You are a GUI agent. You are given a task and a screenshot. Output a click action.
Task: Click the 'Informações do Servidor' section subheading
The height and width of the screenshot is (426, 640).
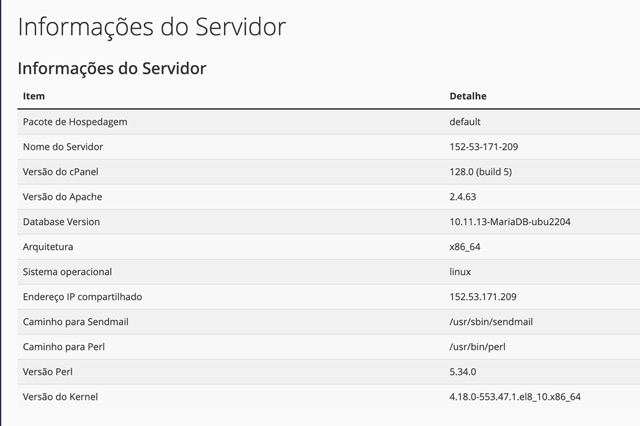coord(112,69)
